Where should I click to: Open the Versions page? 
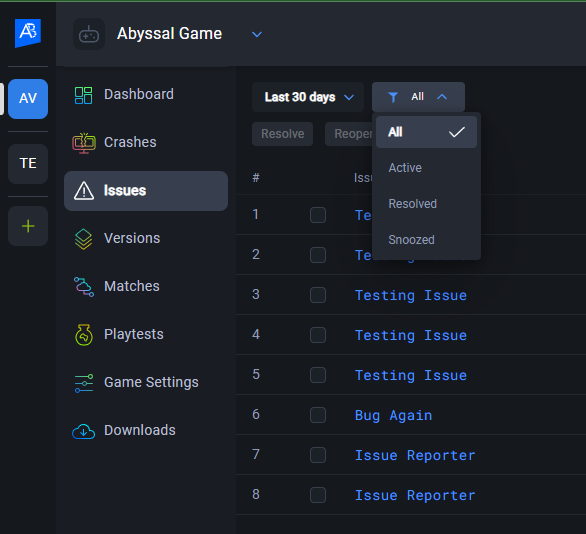pos(146,239)
